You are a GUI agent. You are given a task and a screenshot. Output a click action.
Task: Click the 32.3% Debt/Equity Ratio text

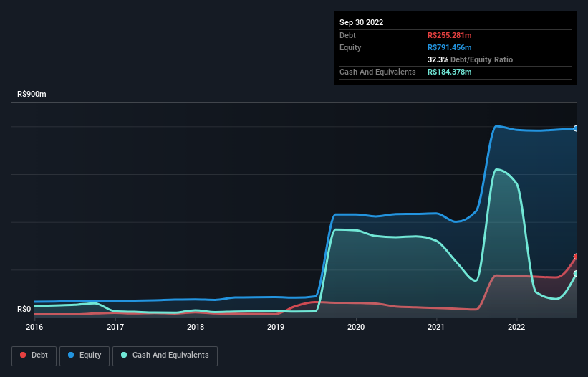(x=470, y=59)
